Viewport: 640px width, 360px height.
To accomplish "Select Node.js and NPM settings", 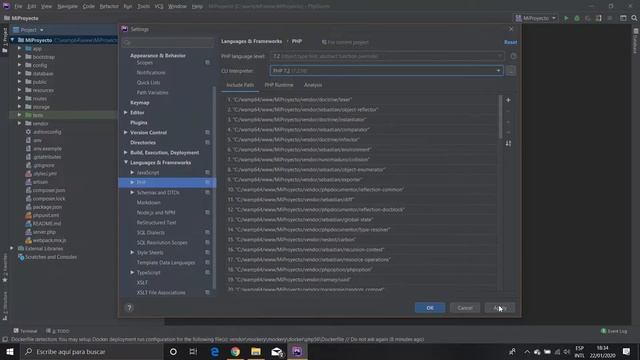I will [x=156, y=212].
